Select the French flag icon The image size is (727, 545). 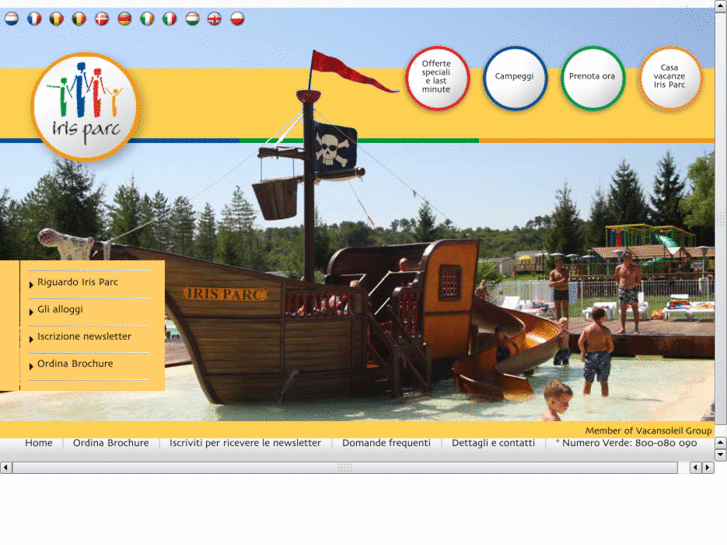34,19
